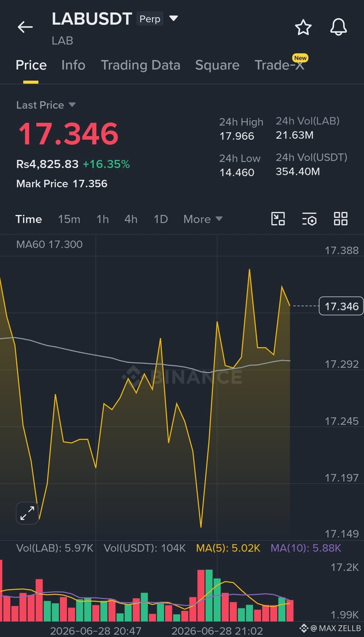Image resolution: width=364 pixels, height=637 pixels.
Task: Switch to the Info tab
Action: 73,65
